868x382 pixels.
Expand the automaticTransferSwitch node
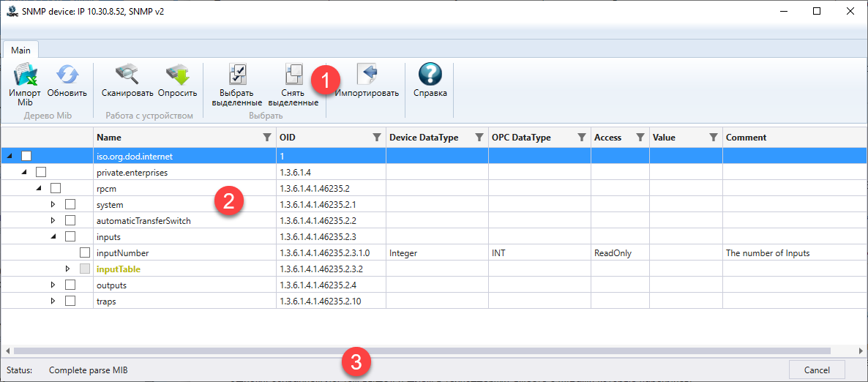(53, 220)
